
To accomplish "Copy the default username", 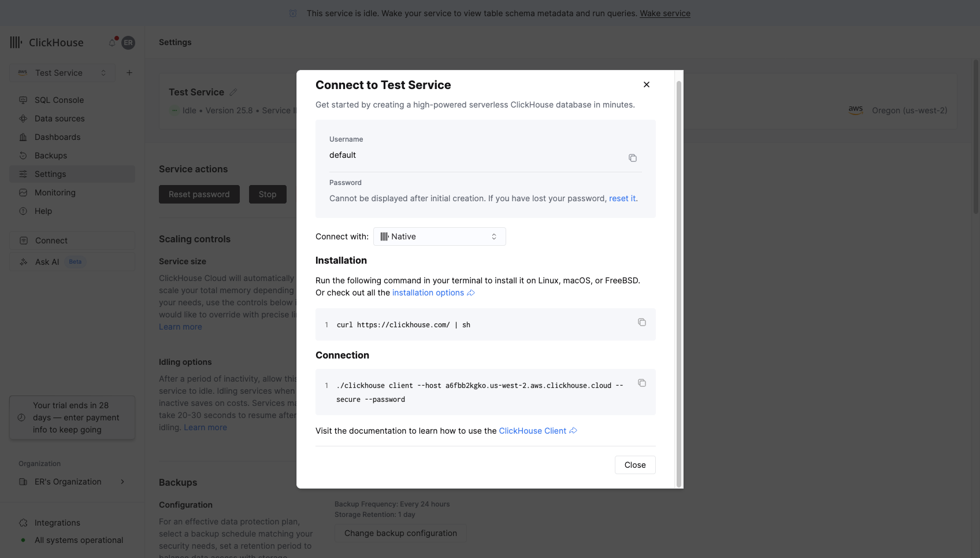I will click(633, 158).
